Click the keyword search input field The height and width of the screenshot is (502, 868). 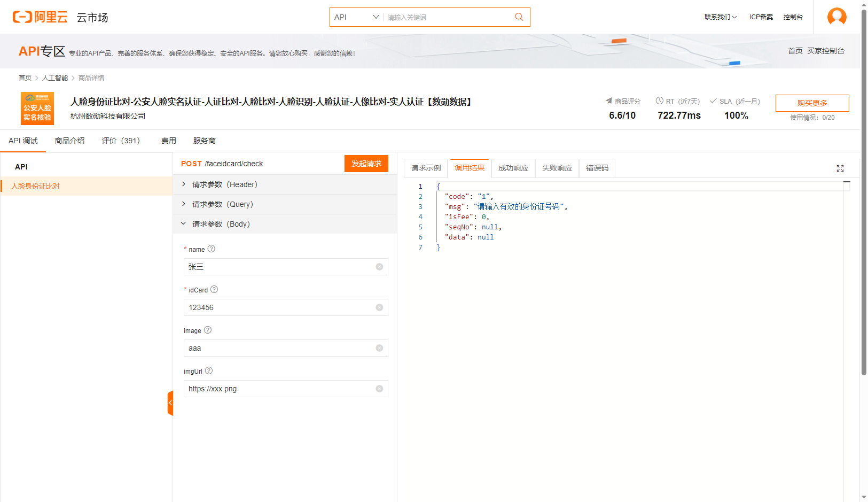point(449,17)
